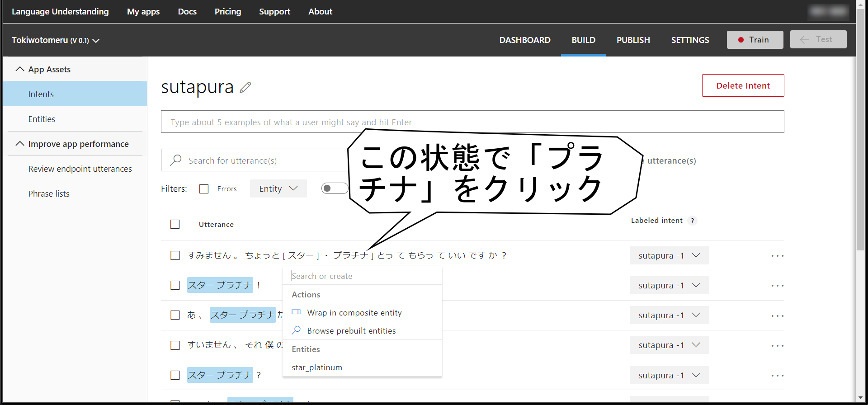Screen dimensions: 868x405
Task: Select Wrap in composite entity action
Action: pos(362,313)
